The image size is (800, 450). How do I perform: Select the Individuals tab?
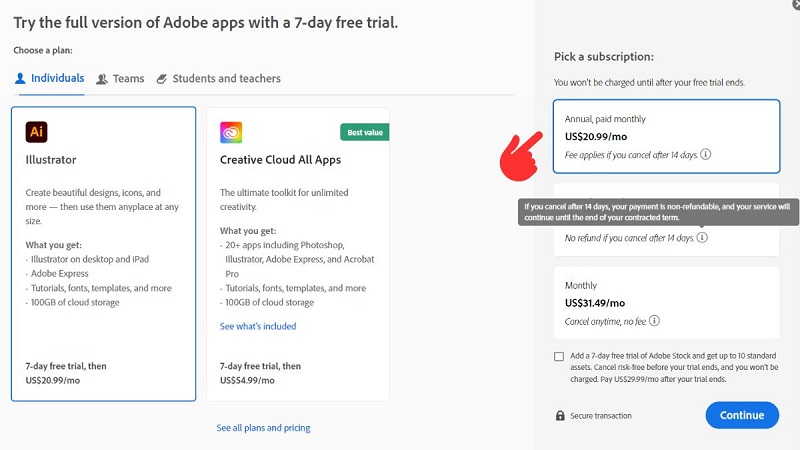[x=56, y=79]
